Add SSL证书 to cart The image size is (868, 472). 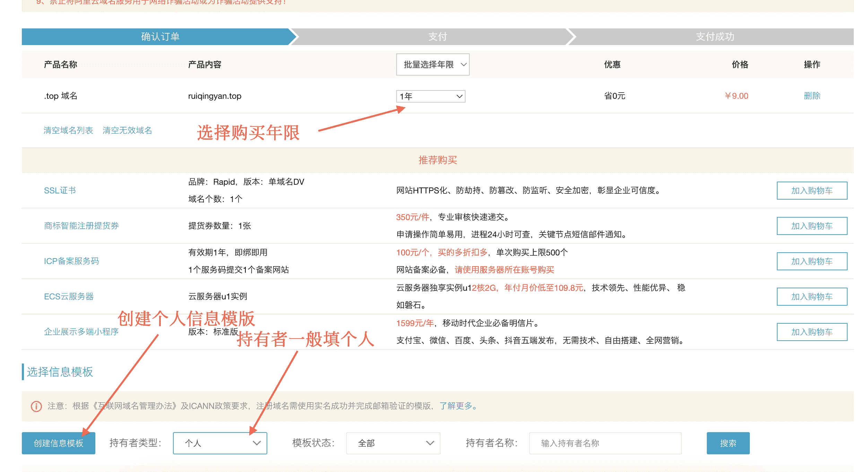pos(812,191)
